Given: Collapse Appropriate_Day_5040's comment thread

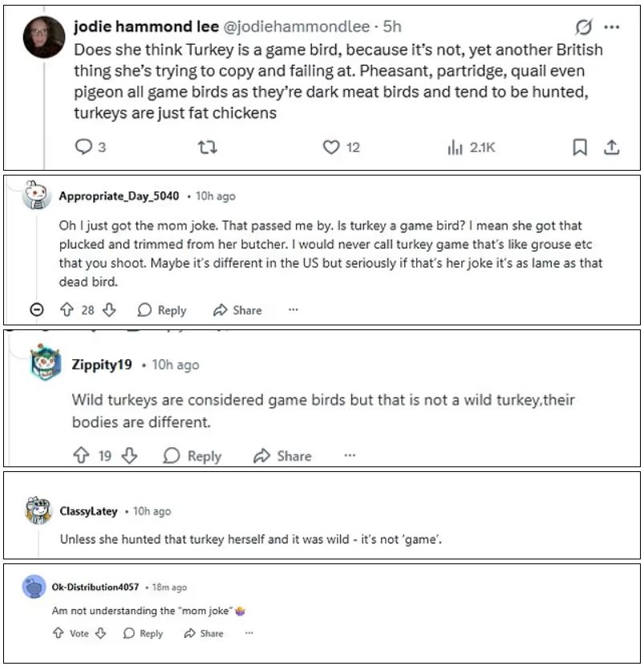Looking at the screenshot, I should coord(36,310).
